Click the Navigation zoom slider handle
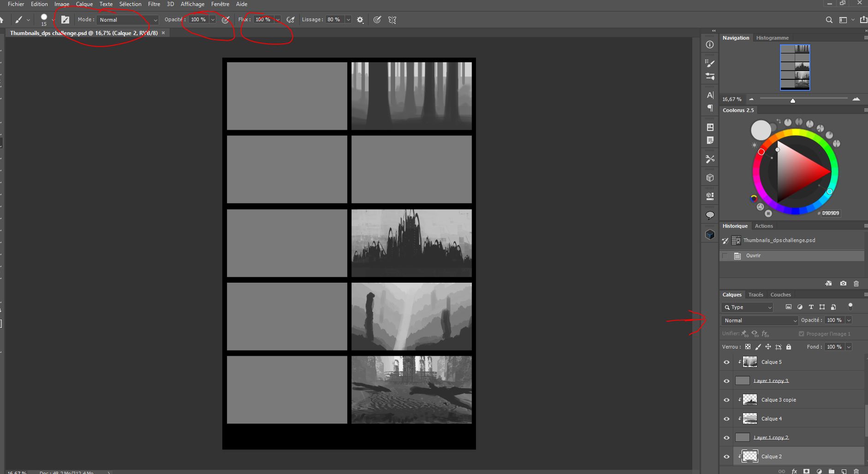Image resolution: width=868 pixels, height=474 pixels. [x=793, y=101]
